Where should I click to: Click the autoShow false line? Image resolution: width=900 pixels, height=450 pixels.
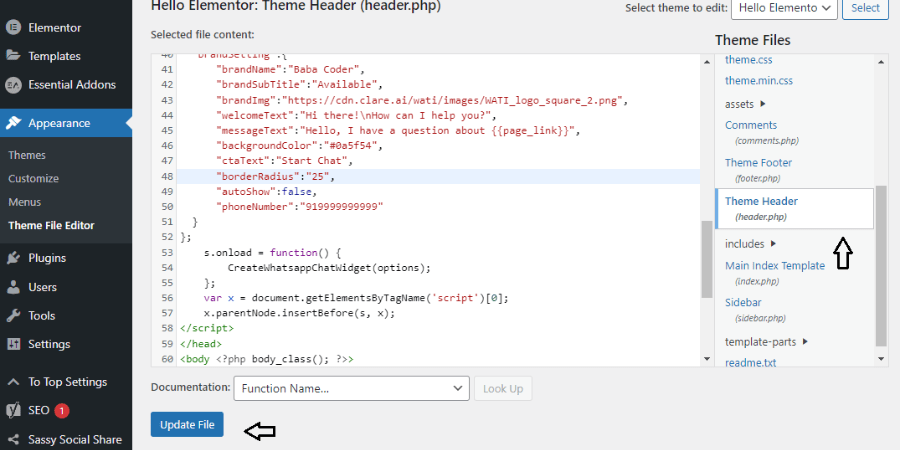coord(266,192)
